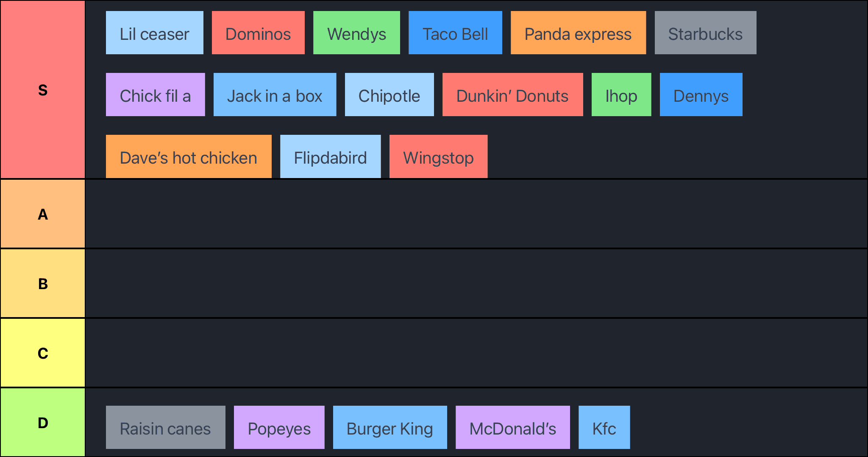Click the S tier label
This screenshot has height=457, width=868.
click(x=42, y=90)
